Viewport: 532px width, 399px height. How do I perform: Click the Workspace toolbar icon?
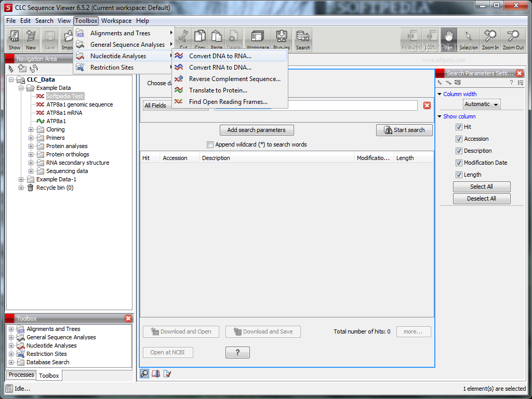[x=258, y=39]
